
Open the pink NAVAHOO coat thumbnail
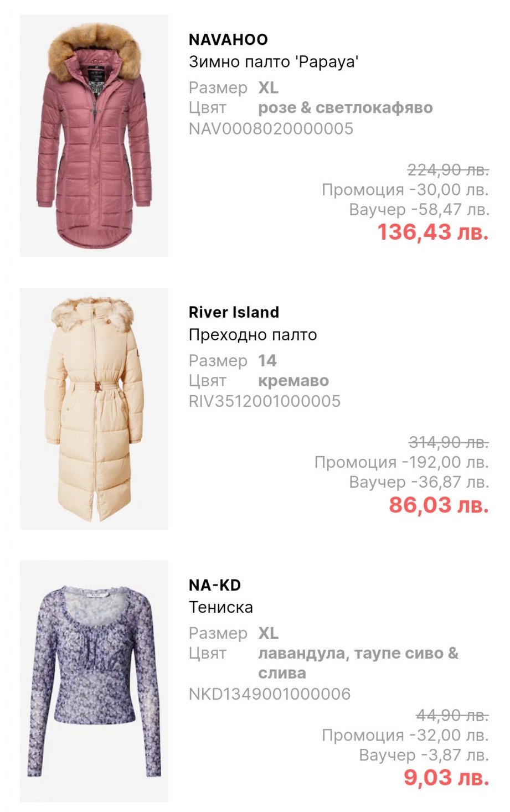[x=94, y=136]
